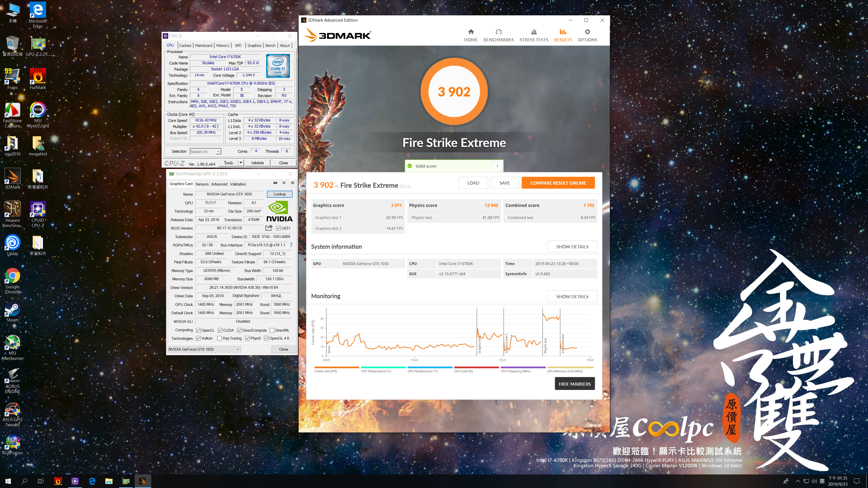The height and width of the screenshot is (488, 868).
Task: Open AORUS ENGINE desktop icon
Action: [x=12, y=380]
